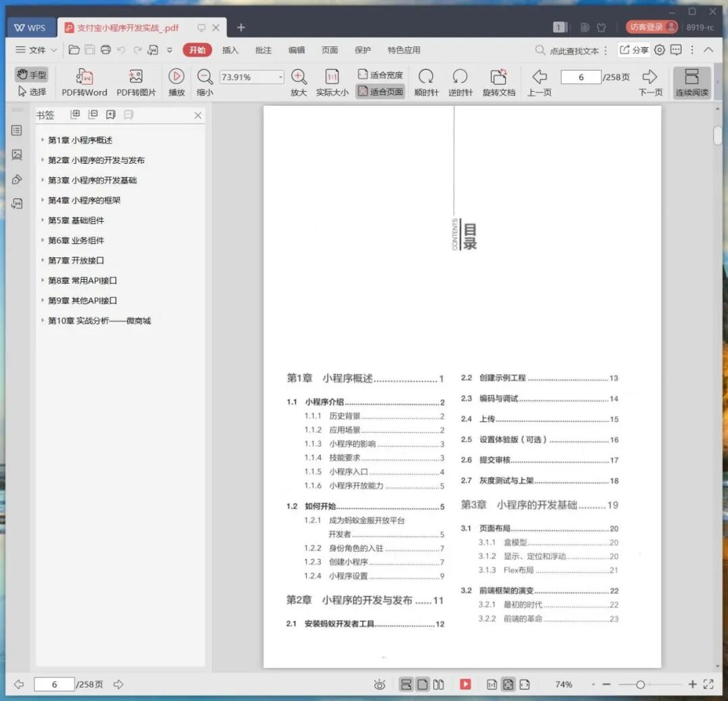Convert with PDF转Word
This screenshot has height=701, width=728.
coord(84,83)
